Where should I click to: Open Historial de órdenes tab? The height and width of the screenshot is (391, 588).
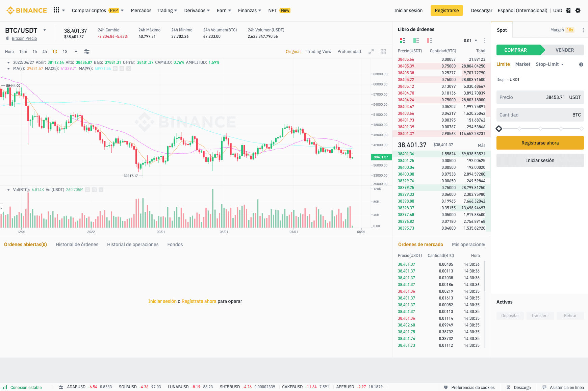77,244
